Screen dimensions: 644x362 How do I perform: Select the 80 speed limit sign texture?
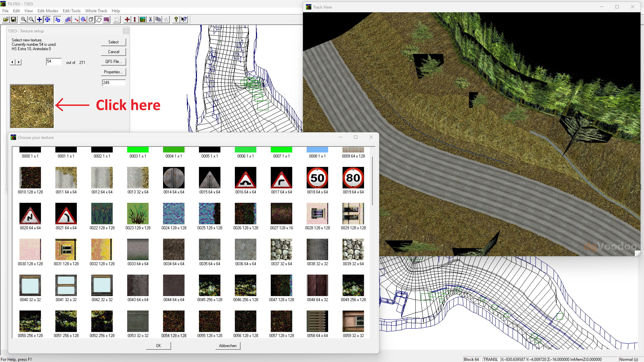[x=353, y=178]
